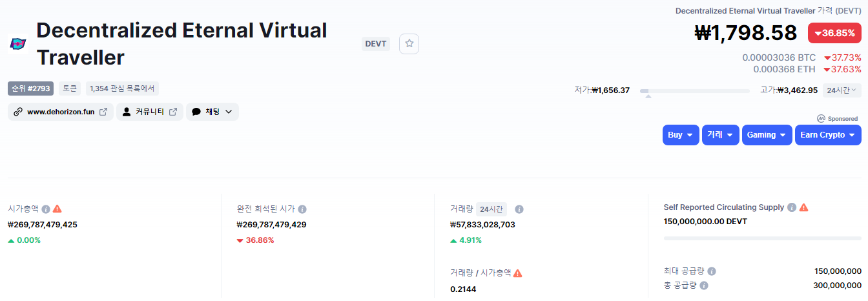Click the link icon beside www.dehorizon.fun
The height and width of the screenshot is (301, 868).
(17, 112)
